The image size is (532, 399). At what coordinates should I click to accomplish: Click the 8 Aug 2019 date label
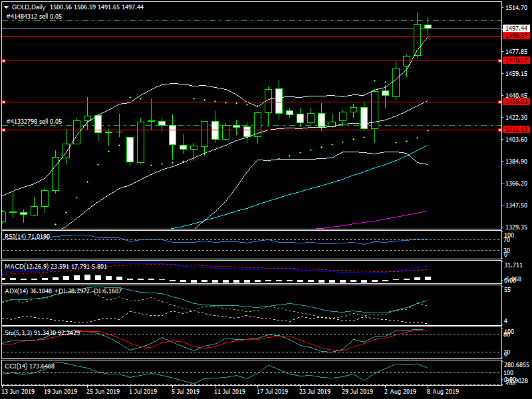(x=443, y=392)
